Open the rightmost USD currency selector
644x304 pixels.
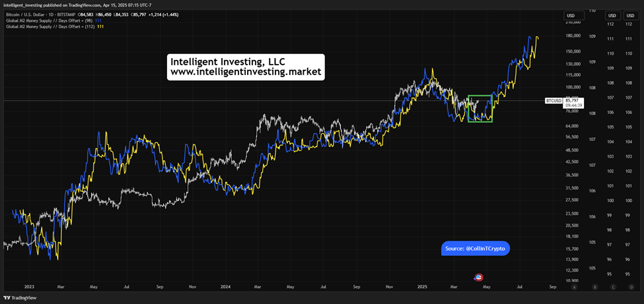click(629, 16)
